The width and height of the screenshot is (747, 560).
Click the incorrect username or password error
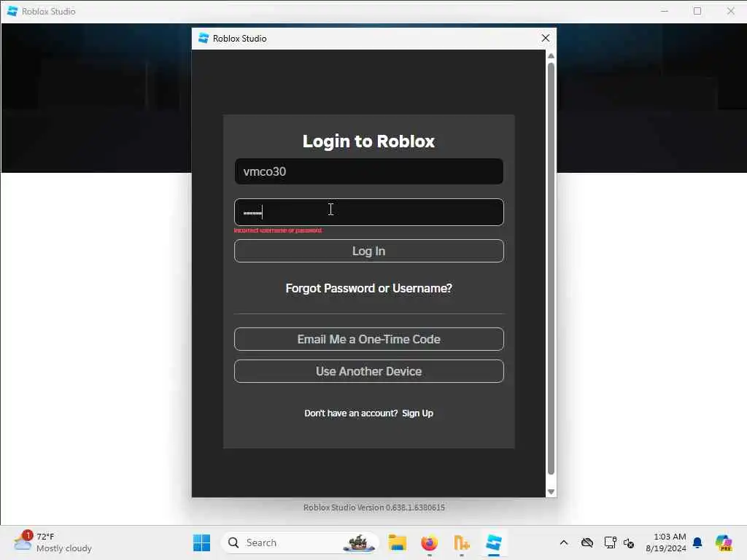click(x=278, y=230)
